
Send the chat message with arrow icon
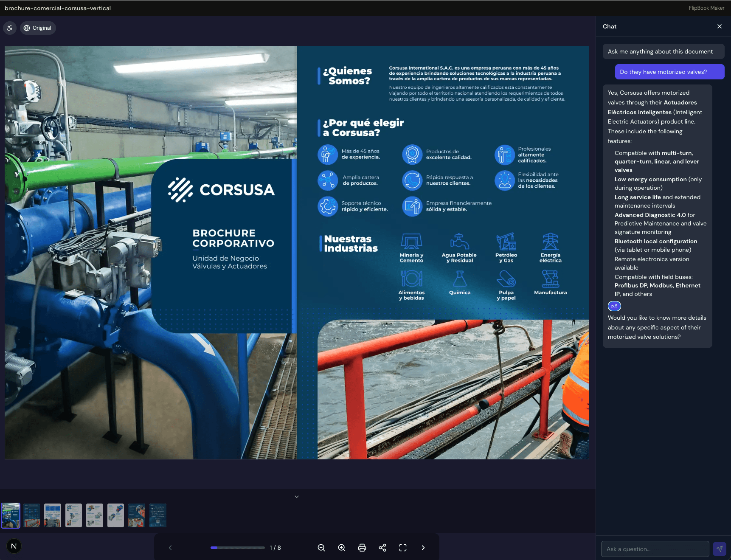point(719,549)
